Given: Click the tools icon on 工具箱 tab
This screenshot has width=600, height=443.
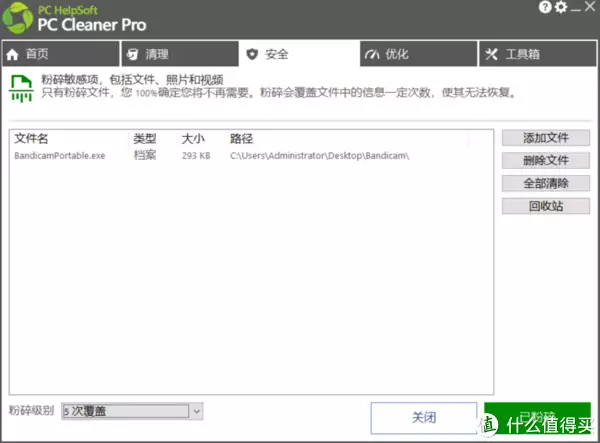Looking at the screenshot, I should [x=491, y=54].
